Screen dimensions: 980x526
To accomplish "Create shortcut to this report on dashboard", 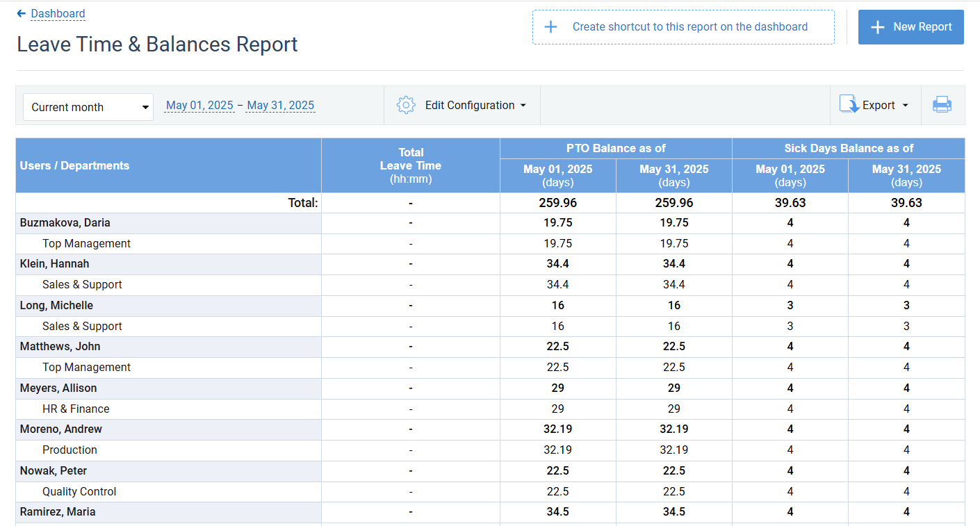I will pyautogui.click(x=683, y=27).
